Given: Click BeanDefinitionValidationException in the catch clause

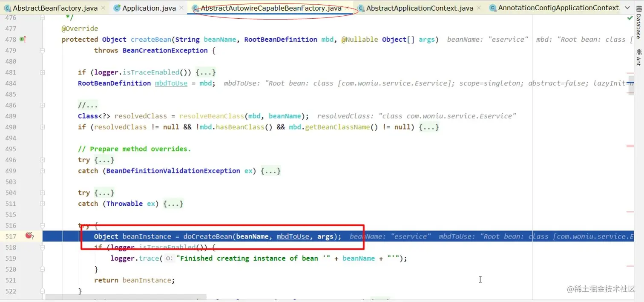Looking at the screenshot, I should [x=173, y=171].
